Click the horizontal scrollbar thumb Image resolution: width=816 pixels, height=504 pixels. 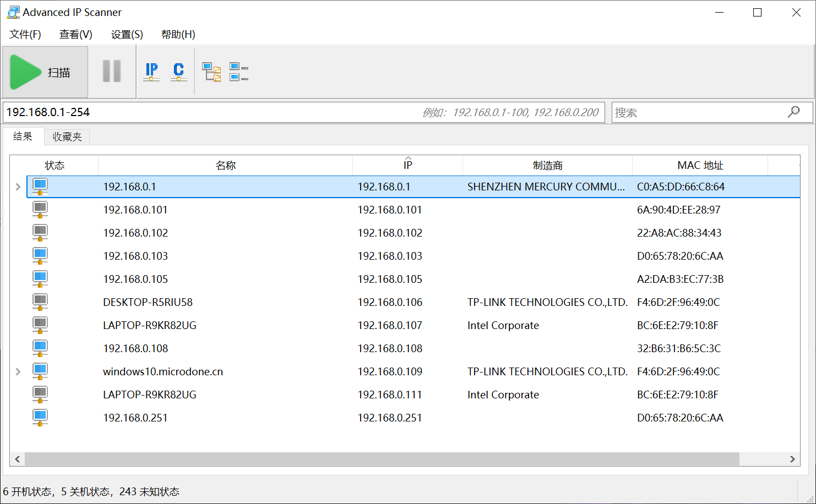point(382,459)
